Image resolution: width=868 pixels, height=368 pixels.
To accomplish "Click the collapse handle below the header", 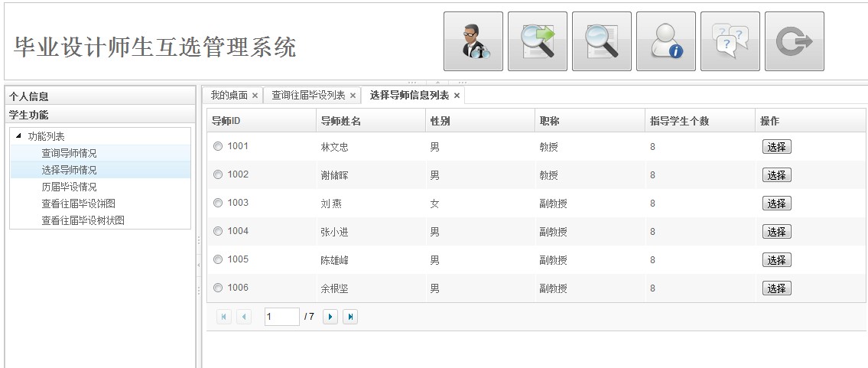I will (437, 83).
